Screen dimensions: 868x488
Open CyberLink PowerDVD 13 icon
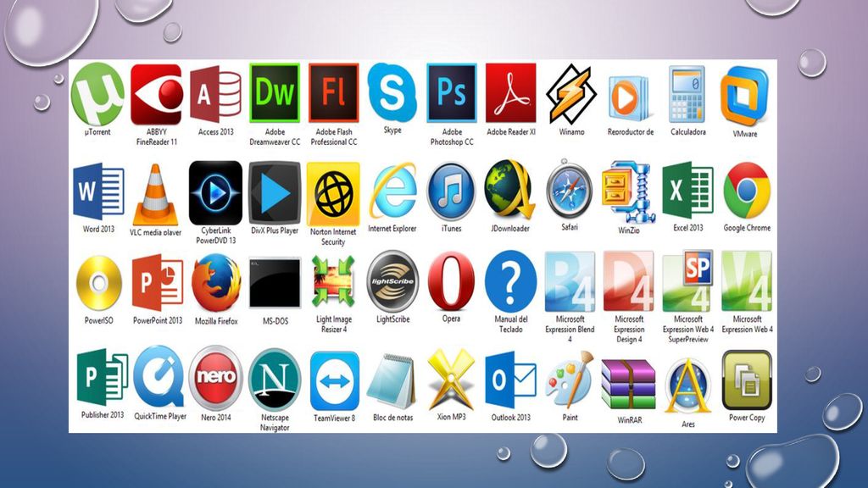[215, 192]
